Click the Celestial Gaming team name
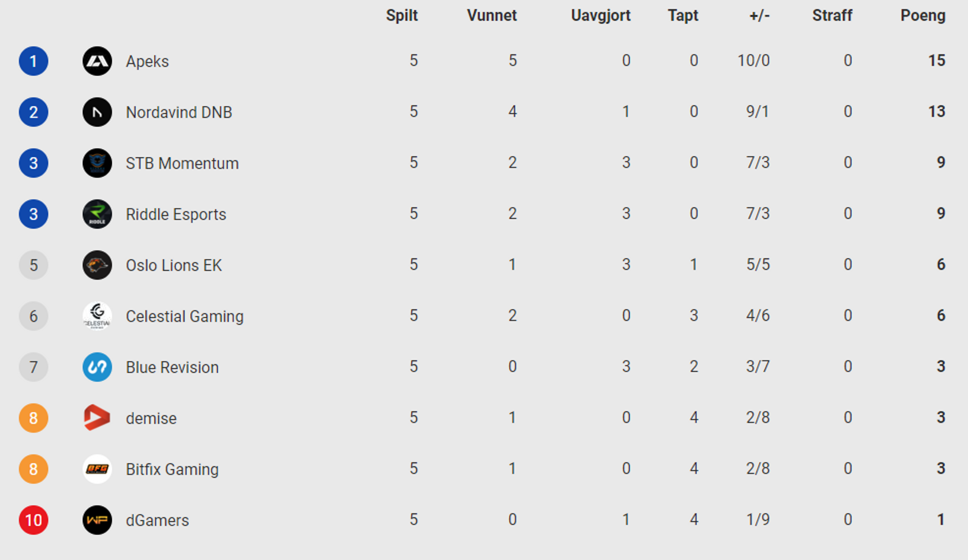968x560 pixels. point(185,317)
